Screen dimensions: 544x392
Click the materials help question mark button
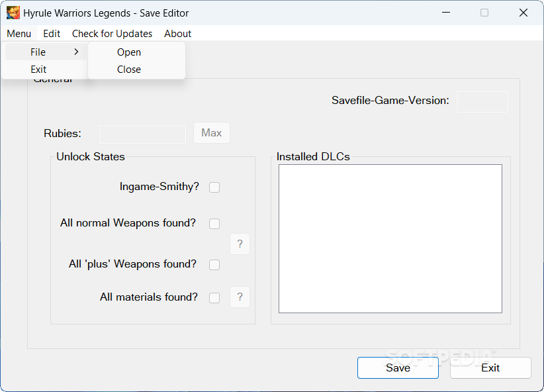point(240,297)
